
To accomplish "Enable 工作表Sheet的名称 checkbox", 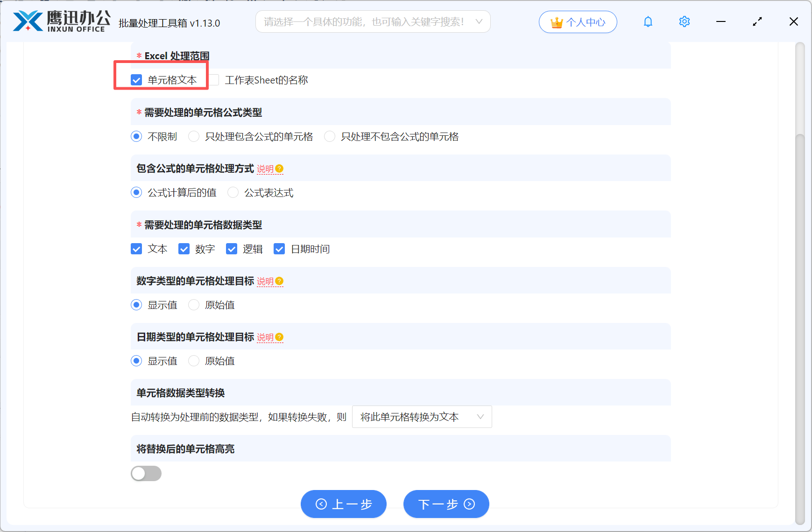I will [x=214, y=80].
